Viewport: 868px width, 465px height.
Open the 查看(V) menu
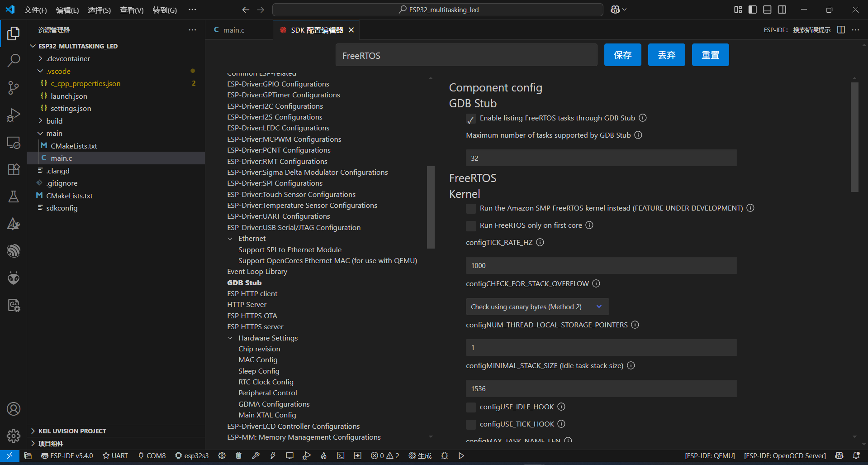132,10
